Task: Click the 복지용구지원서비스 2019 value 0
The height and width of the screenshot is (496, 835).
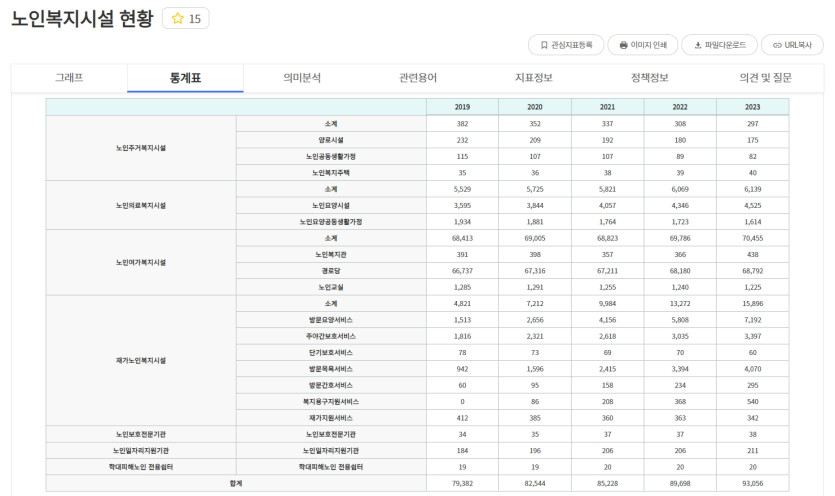Action: pos(462,402)
